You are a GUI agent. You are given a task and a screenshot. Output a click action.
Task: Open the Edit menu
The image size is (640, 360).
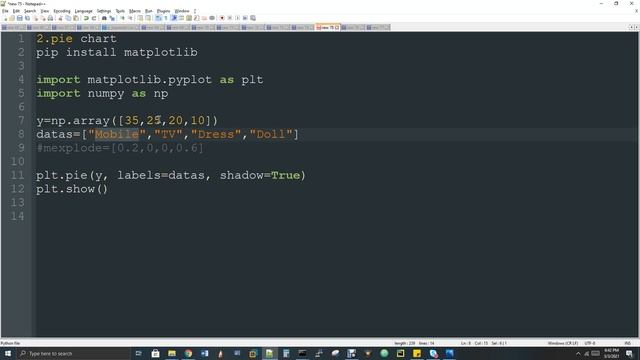(x=16, y=11)
